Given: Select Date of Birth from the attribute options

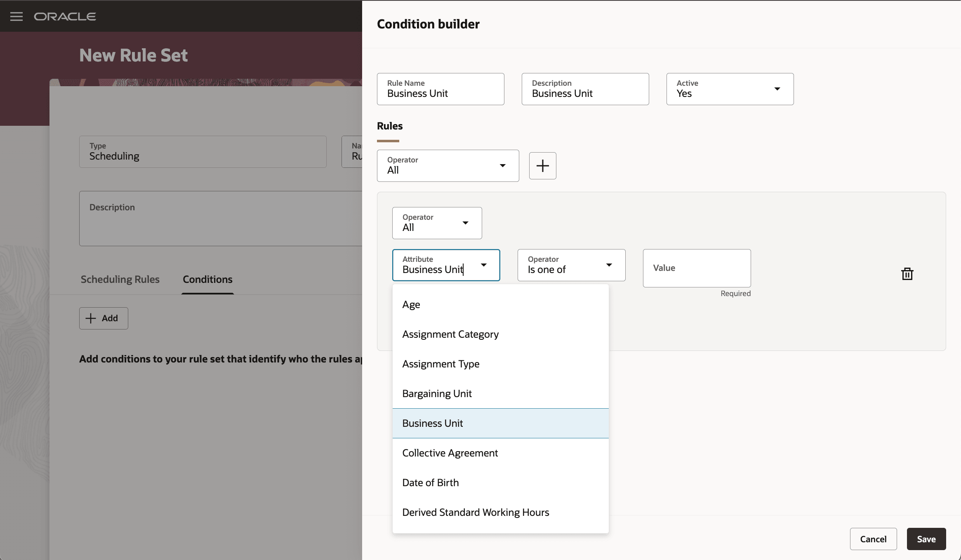Looking at the screenshot, I should tap(430, 482).
